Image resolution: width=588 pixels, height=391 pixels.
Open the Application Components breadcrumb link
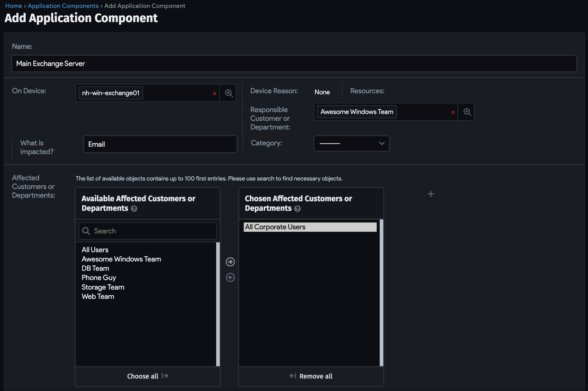(x=63, y=6)
